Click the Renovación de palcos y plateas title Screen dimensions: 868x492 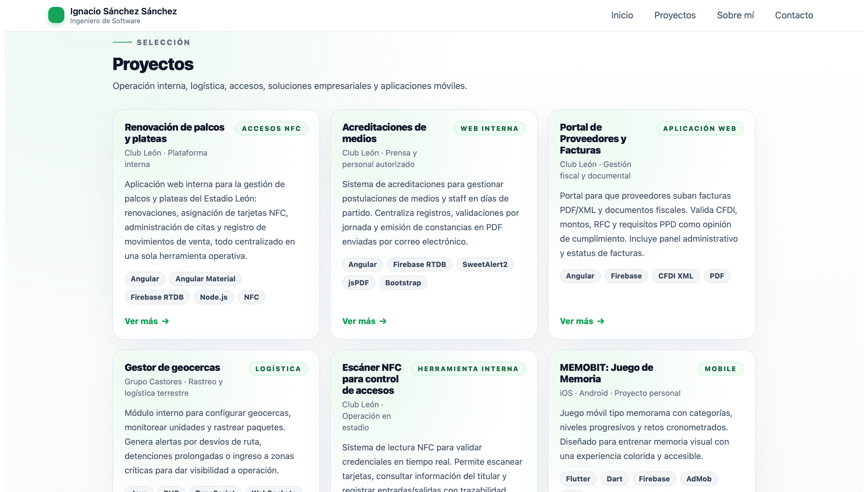(174, 133)
